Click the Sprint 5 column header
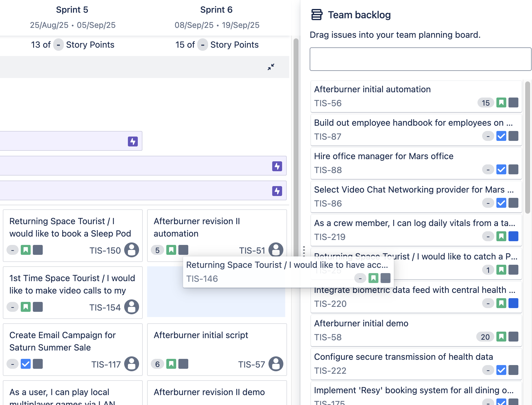Image resolution: width=532 pixels, height=405 pixels. (72, 10)
